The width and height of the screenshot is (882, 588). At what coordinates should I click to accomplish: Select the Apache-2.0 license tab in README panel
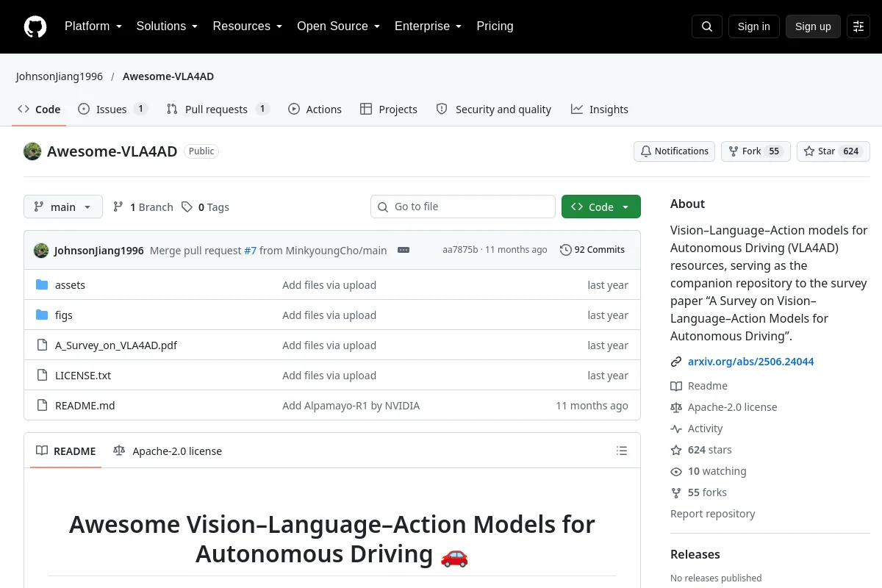pos(168,451)
